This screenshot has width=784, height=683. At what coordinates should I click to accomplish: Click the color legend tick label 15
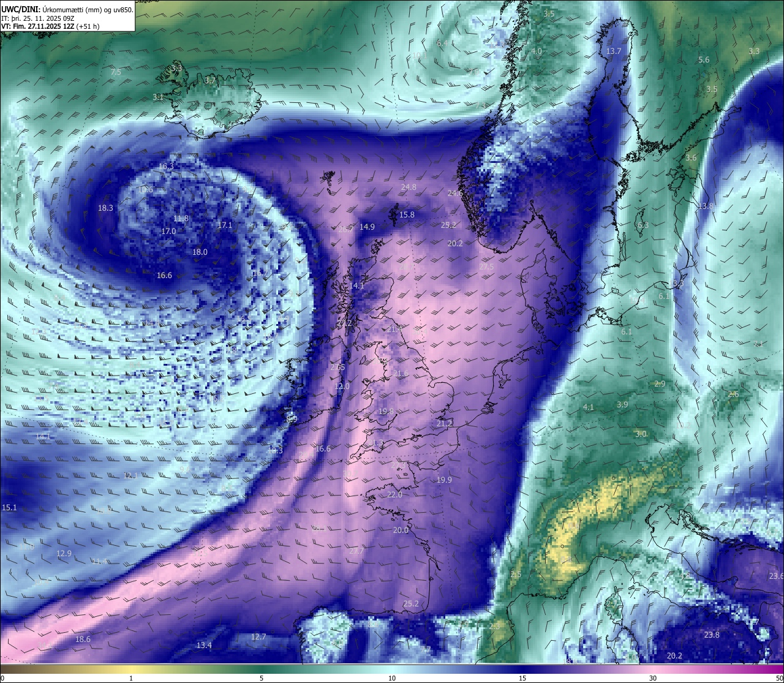(x=522, y=677)
